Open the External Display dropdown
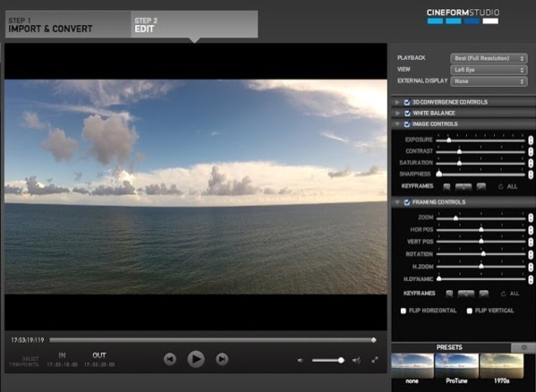This screenshot has height=392, width=536. pos(489,81)
